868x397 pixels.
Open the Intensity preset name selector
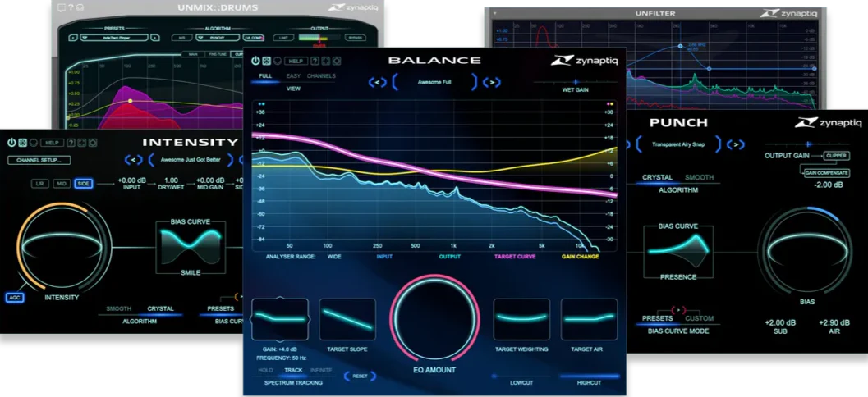[x=190, y=160]
